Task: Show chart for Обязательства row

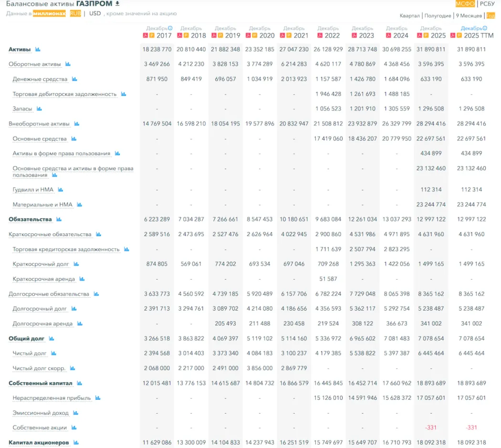Action: (x=59, y=219)
